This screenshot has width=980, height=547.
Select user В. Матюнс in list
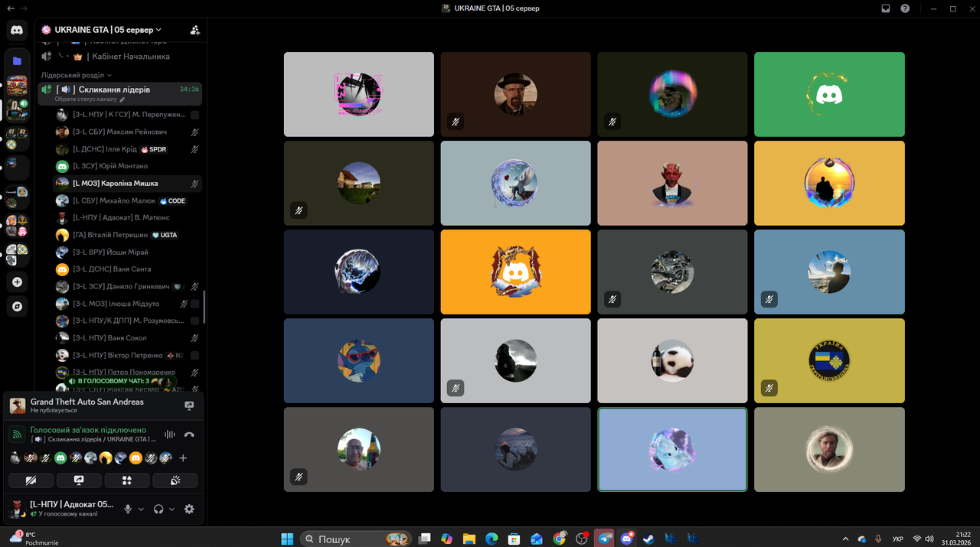click(128, 218)
